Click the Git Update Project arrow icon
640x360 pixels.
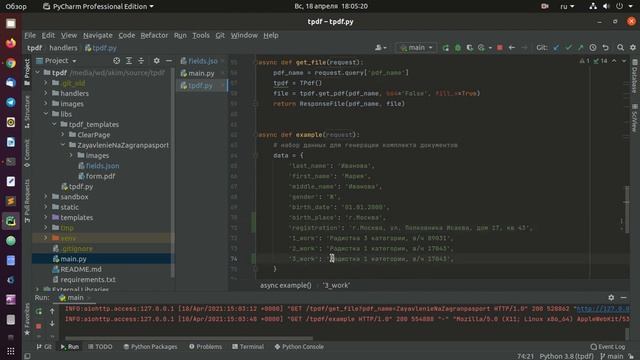pyautogui.click(x=556, y=48)
